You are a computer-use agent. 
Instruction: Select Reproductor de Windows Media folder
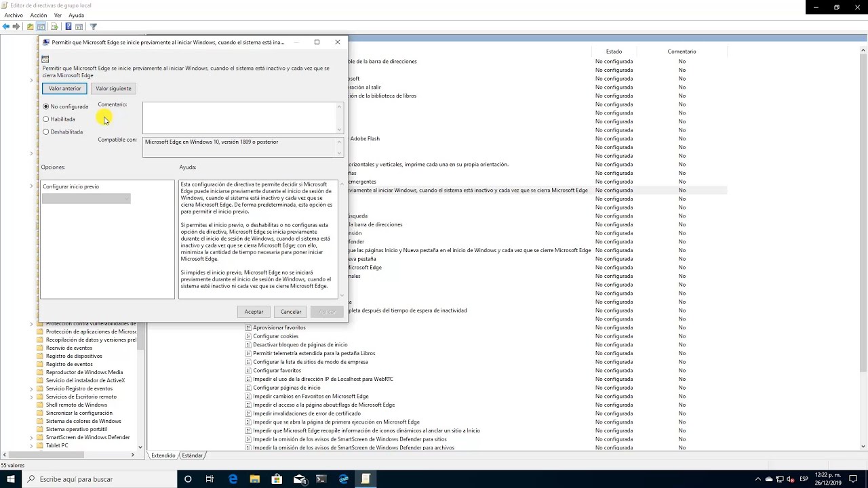point(84,372)
